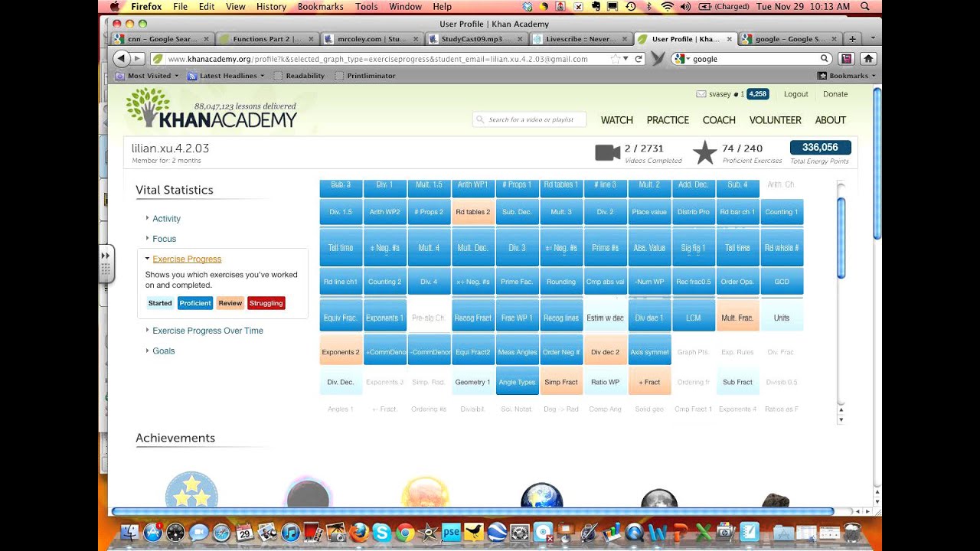This screenshot has height=551, width=980.
Task: Click the blue Proficient legend swatch
Action: (x=195, y=303)
